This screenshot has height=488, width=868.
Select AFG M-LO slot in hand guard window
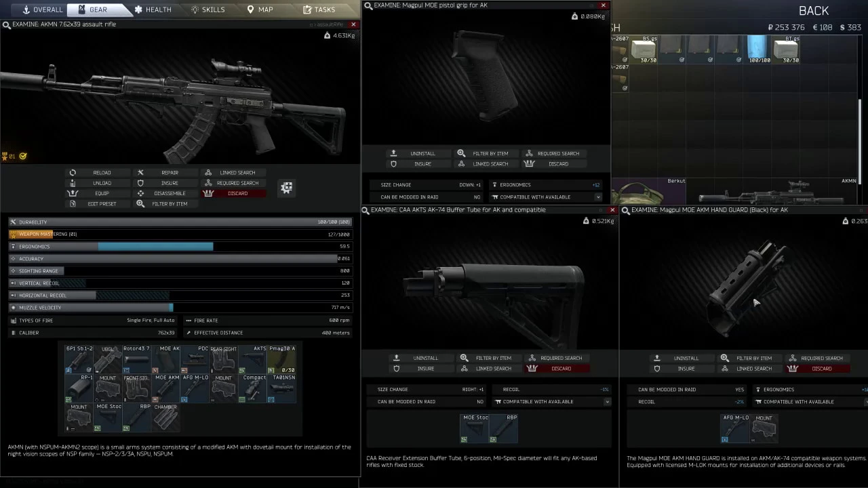735,428
